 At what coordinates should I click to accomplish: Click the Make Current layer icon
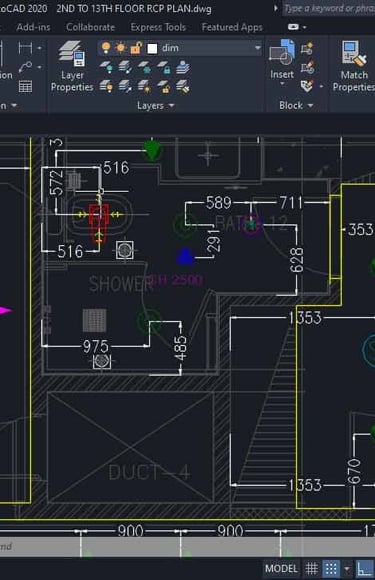click(x=183, y=68)
